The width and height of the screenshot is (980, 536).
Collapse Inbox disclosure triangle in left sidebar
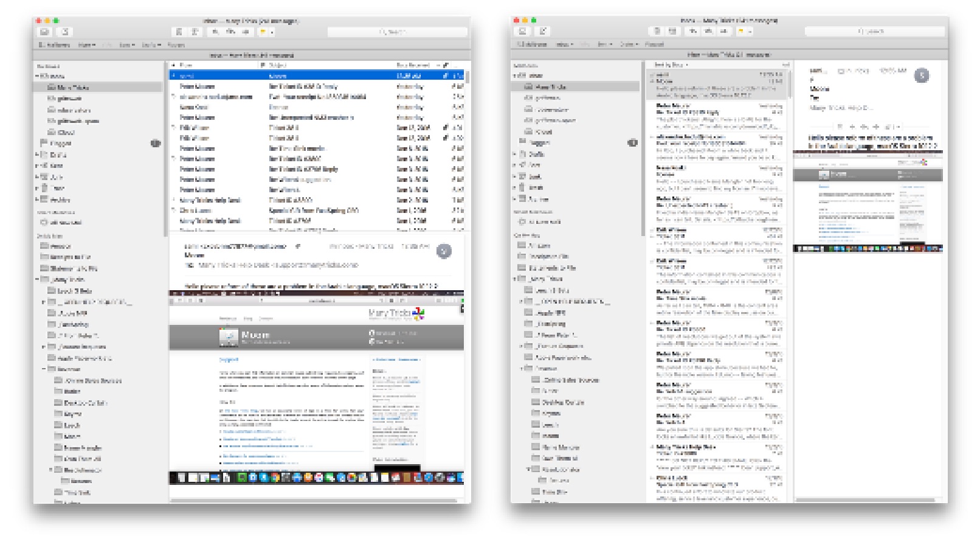click(x=36, y=76)
